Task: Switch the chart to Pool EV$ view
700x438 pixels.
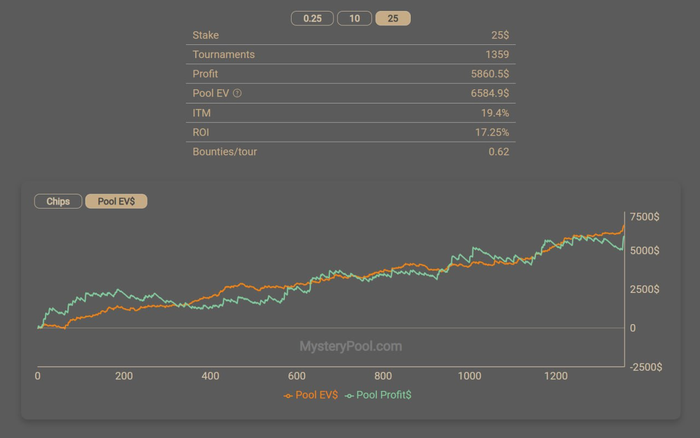Action: click(x=116, y=201)
